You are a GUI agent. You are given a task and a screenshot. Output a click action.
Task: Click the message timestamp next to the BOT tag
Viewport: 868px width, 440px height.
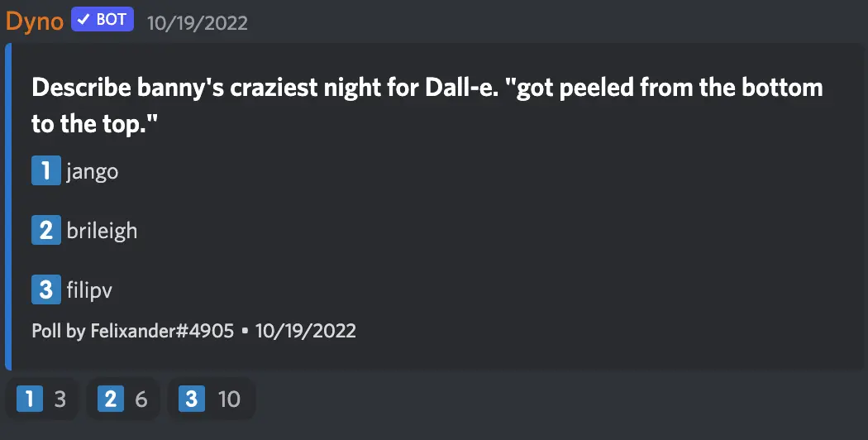(197, 22)
